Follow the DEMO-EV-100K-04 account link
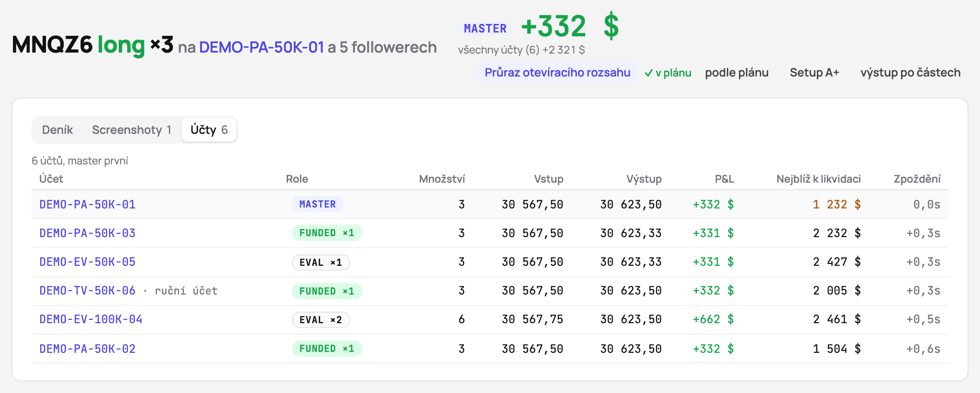Image resolution: width=980 pixels, height=393 pixels. (91, 319)
